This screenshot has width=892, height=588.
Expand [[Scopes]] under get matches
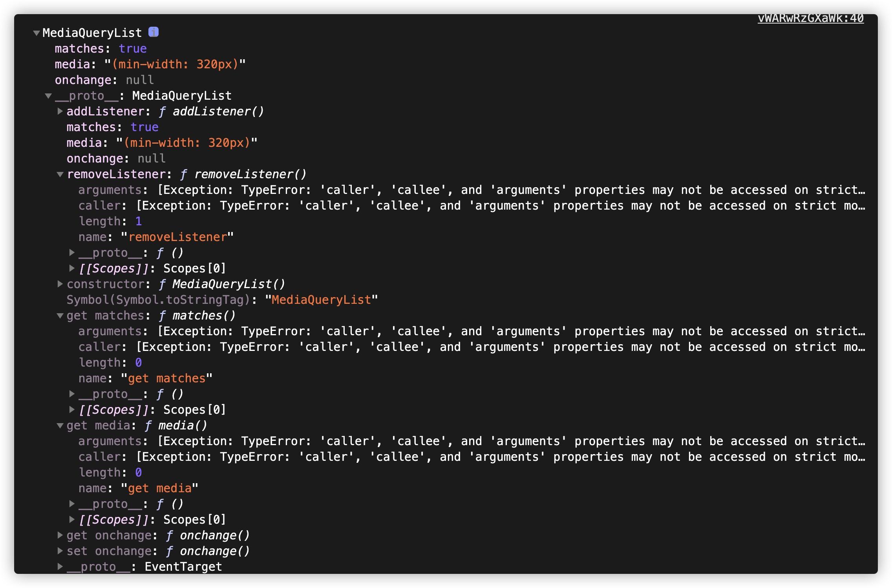point(72,409)
